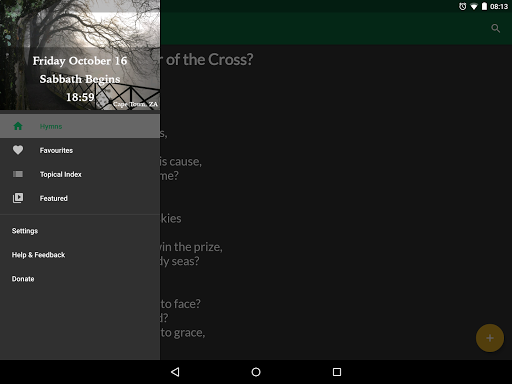Open Settings in the drawer
This screenshot has height=384, width=512.
25,231
